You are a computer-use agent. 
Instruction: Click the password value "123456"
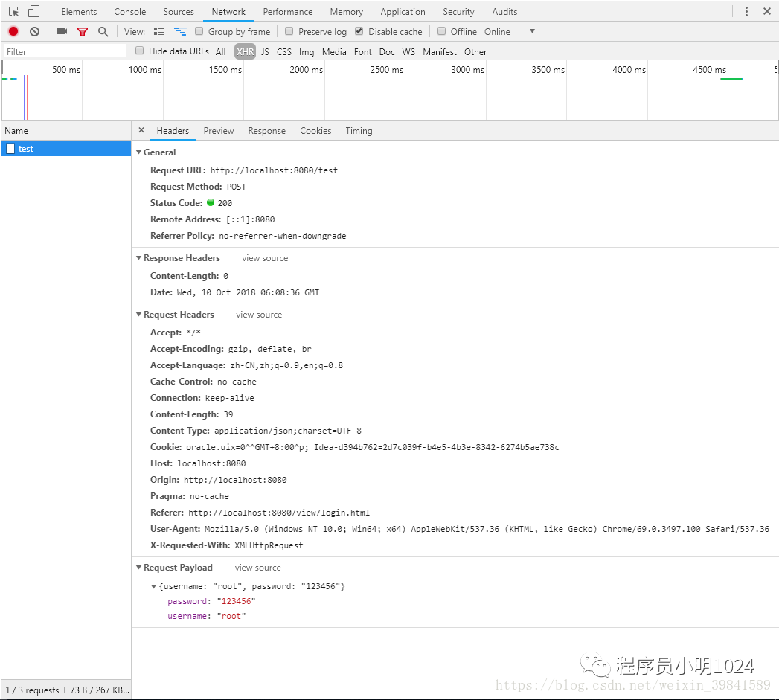tap(236, 601)
